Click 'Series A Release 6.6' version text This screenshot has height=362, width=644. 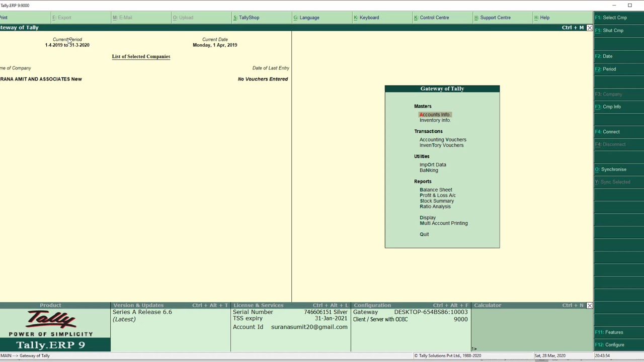tap(142, 312)
